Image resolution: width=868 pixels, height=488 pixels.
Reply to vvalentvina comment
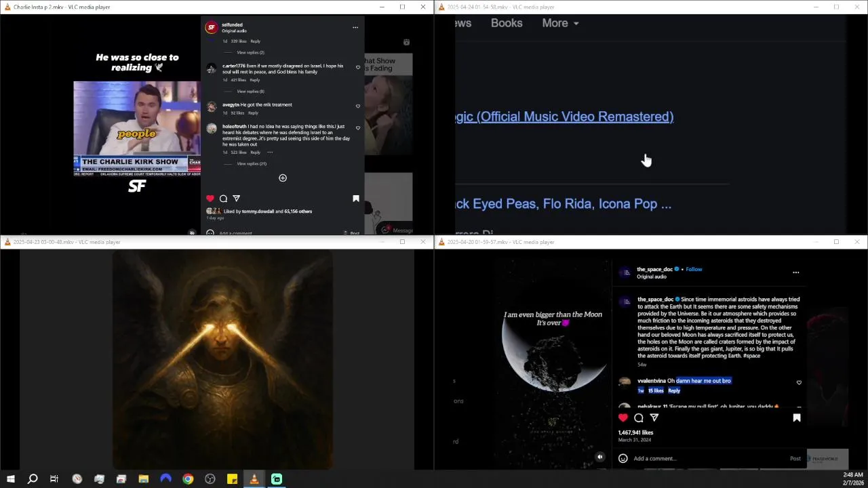674,390
